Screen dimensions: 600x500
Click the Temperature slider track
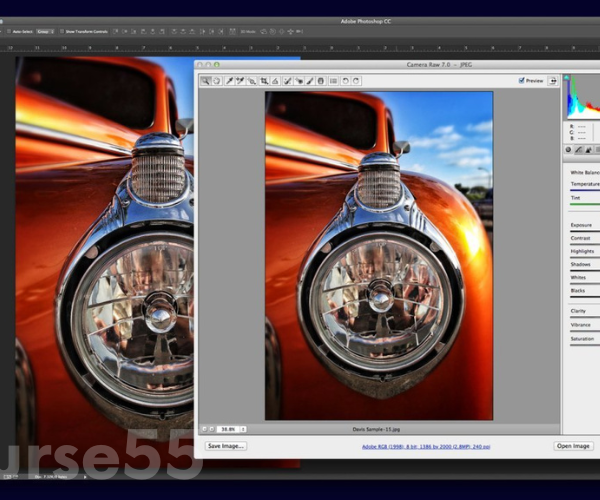click(585, 190)
